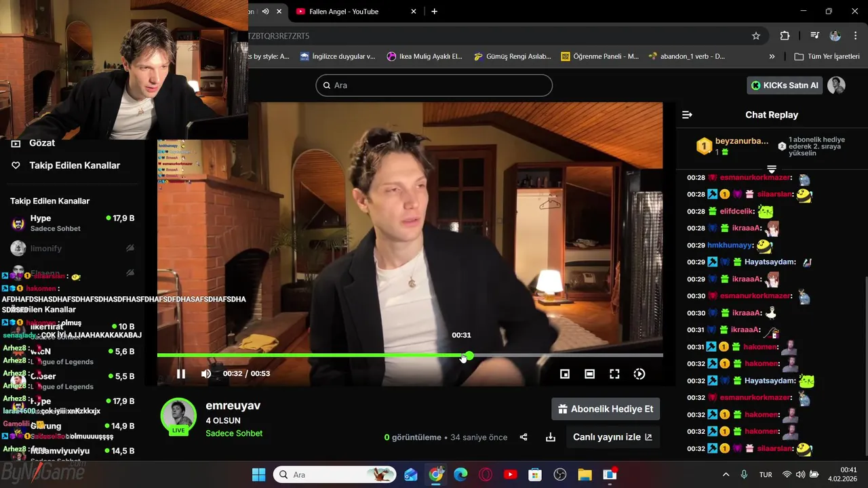Image resolution: width=868 pixels, height=488 pixels.
Task: Open Gözat in the sidebar
Action: 42,143
